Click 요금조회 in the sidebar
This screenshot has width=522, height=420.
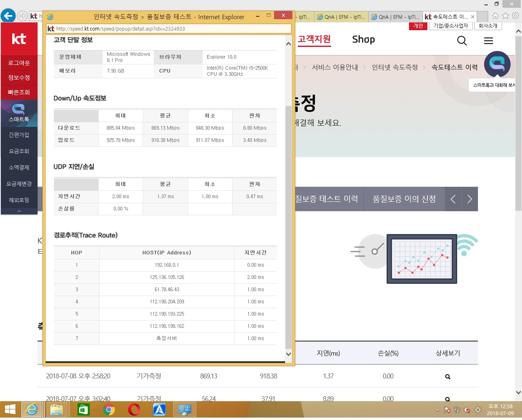[x=19, y=151]
